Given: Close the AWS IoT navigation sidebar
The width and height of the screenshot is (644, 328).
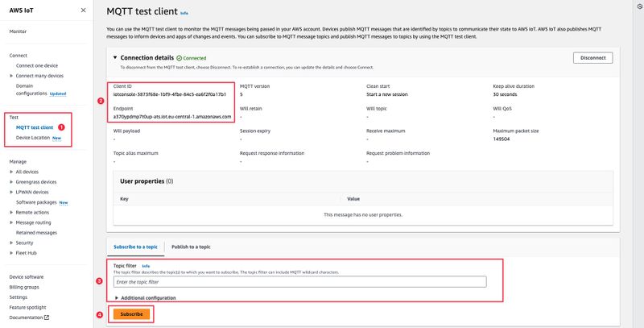Looking at the screenshot, I should (84, 10).
